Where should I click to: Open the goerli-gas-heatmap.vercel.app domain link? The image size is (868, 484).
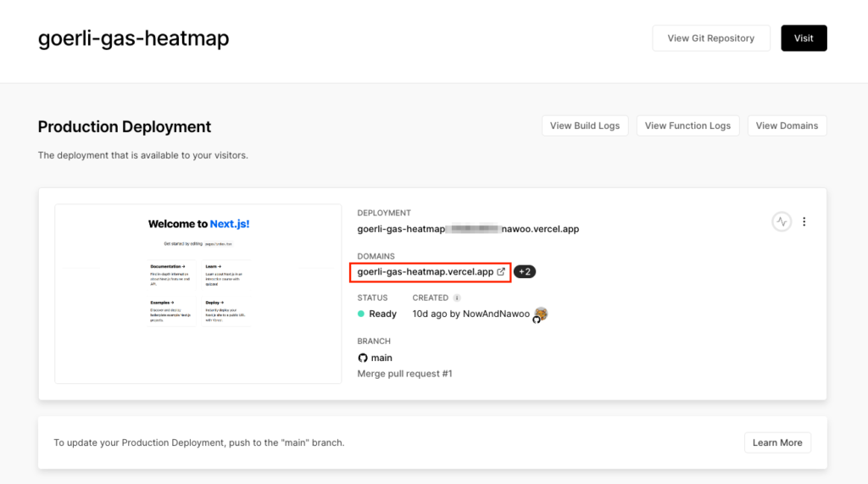pos(426,272)
